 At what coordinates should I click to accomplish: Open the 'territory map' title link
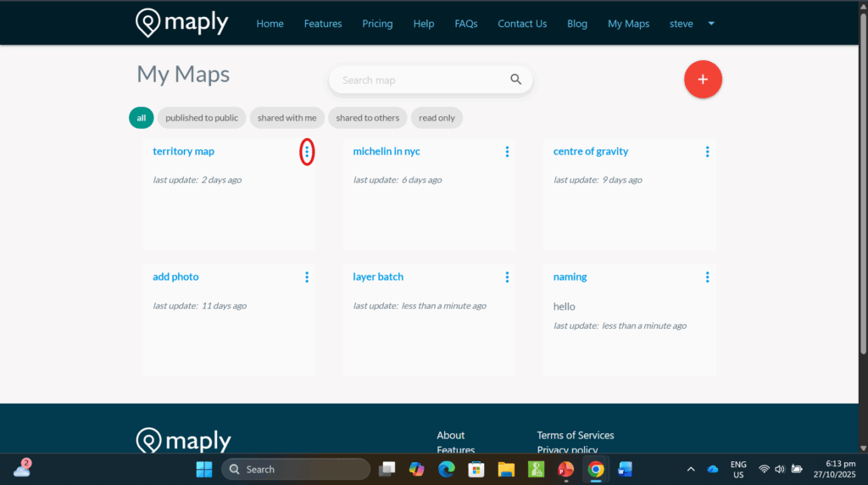[183, 152]
